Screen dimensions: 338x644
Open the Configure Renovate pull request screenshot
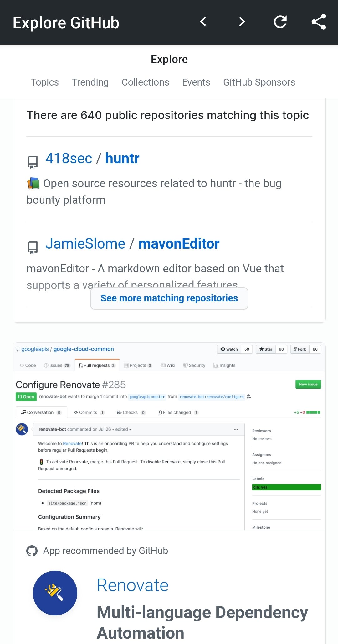[169, 437]
